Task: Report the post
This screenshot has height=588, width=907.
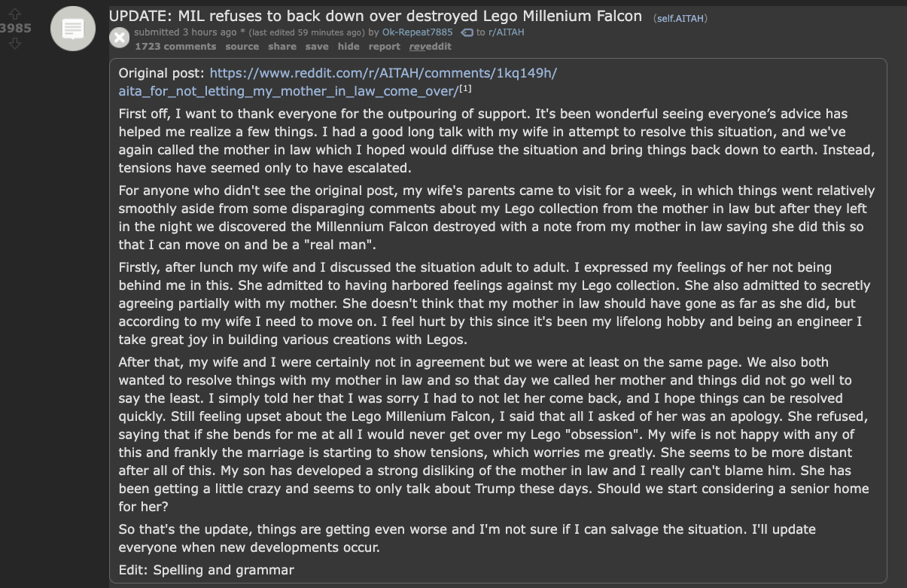Action: (384, 47)
